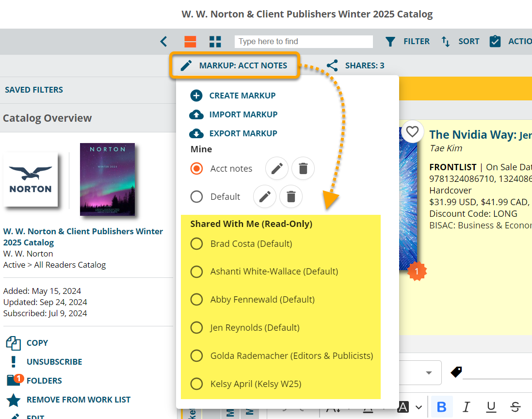Click the 'Discount Code: LONG' text
Screen dimensions: 532x419
[473, 214]
